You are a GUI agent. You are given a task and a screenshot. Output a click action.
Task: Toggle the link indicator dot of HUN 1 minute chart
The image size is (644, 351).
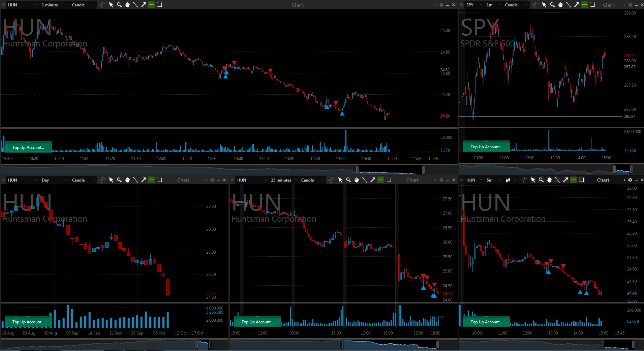click(x=3, y=5)
